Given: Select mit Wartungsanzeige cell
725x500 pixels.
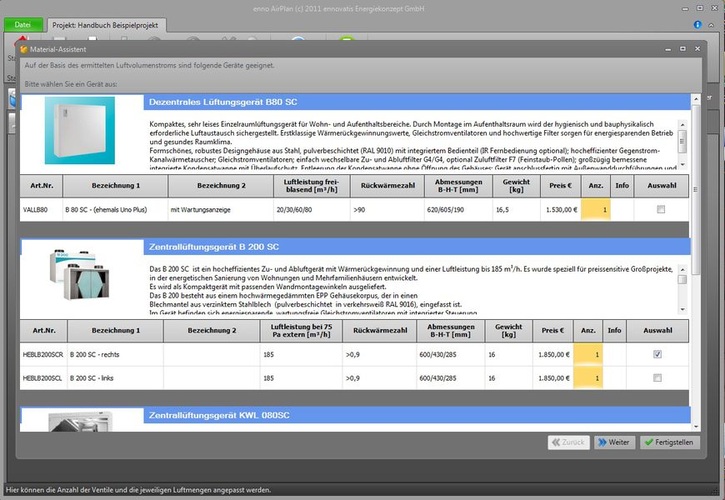Looking at the screenshot, I should (221, 210).
